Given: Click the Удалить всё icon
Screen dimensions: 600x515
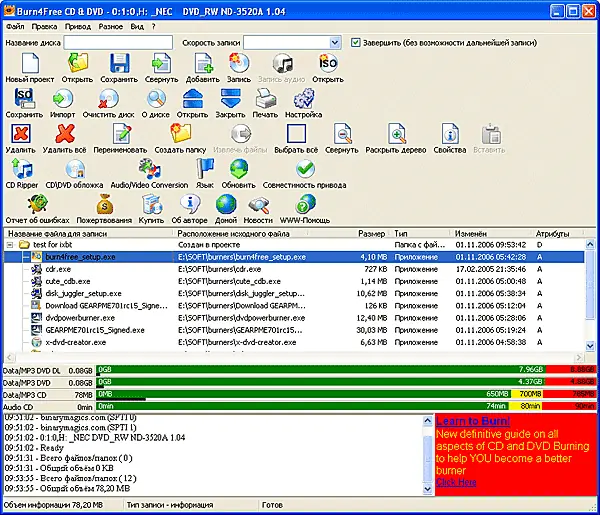Looking at the screenshot, I should pos(64,134).
